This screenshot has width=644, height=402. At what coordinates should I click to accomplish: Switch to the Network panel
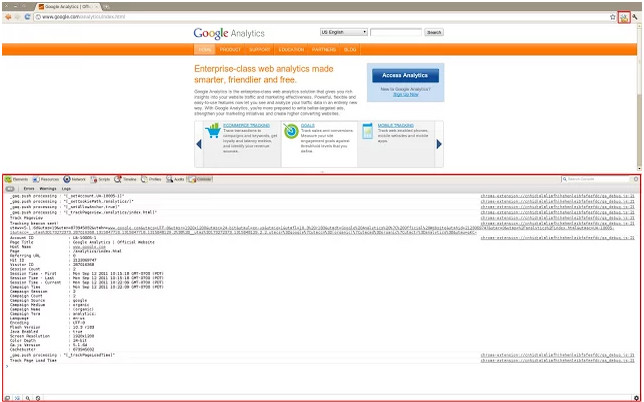(74, 179)
